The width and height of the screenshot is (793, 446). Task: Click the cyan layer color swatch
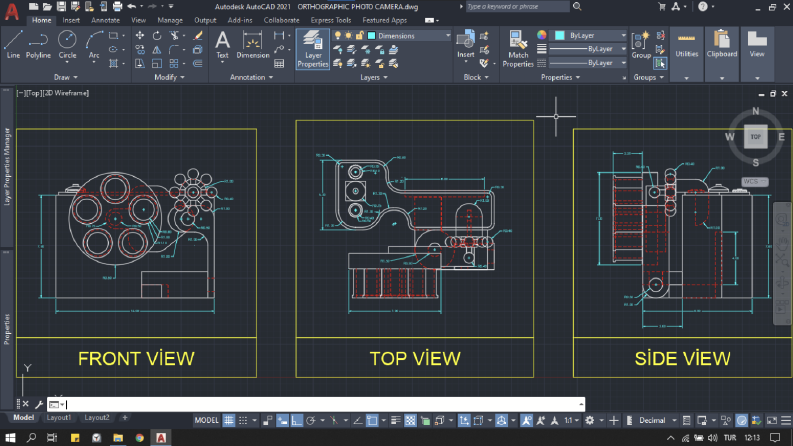tap(371, 35)
